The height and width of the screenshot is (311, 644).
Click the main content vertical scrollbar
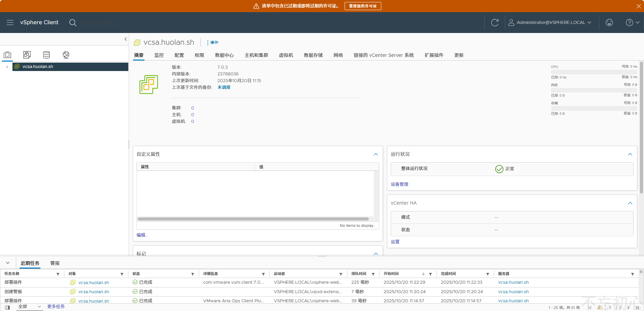point(641,127)
